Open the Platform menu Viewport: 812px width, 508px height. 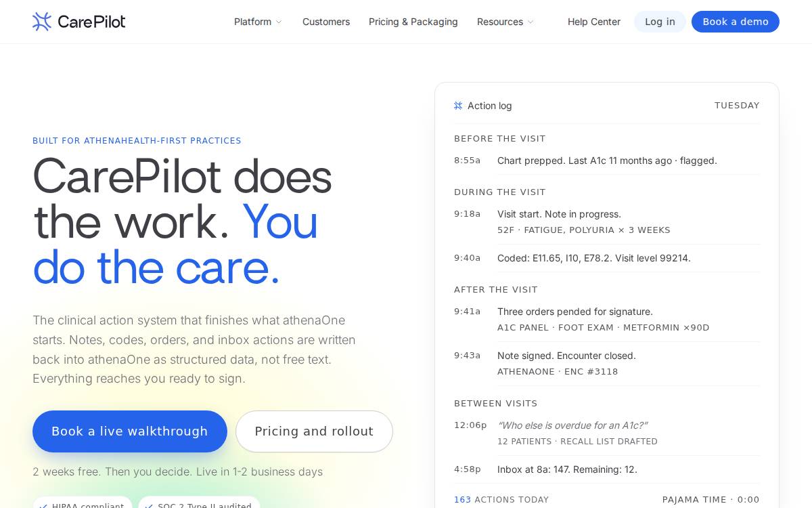[258, 22]
